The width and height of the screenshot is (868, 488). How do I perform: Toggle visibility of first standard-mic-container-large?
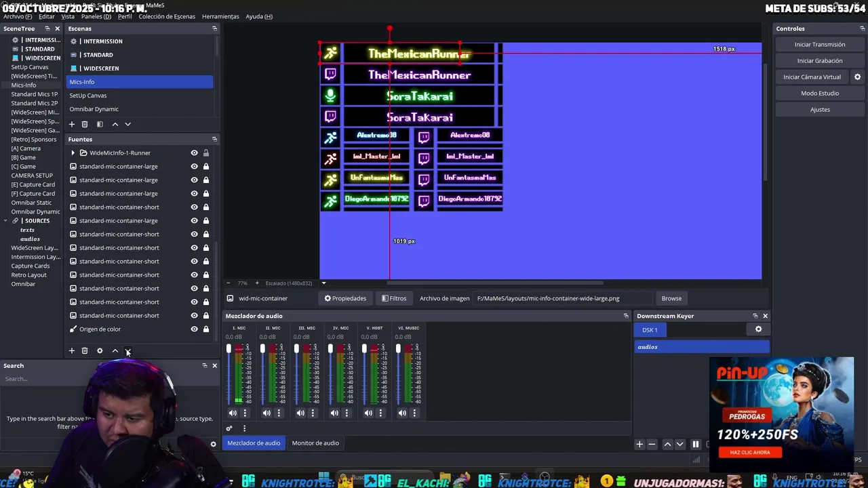coord(194,166)
